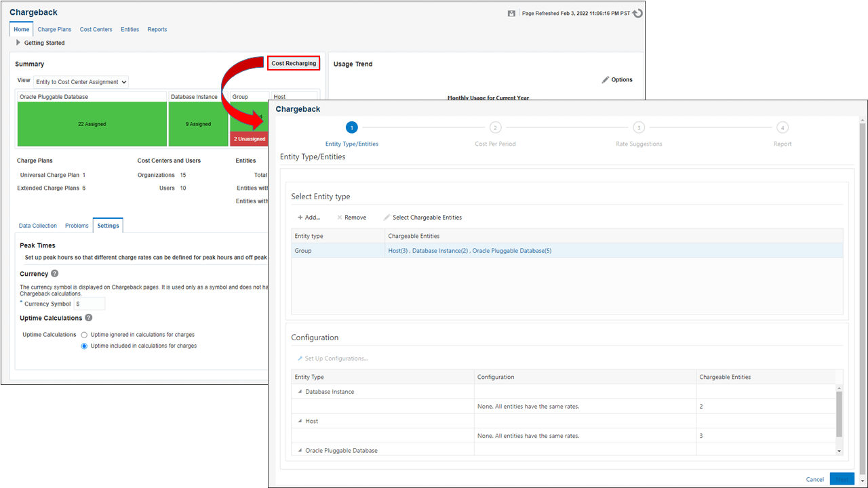
Task: Click the user icon beside Page Refreshed
Action: click(x=511, y=13)
